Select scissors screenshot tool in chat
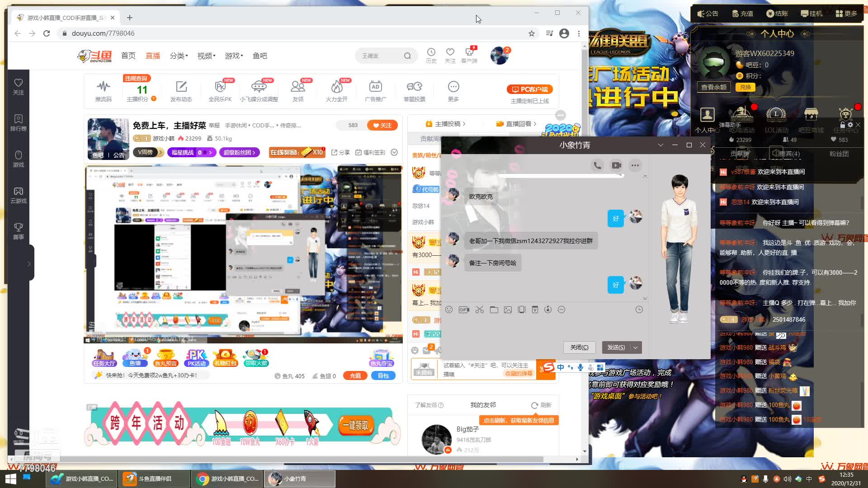Image resolution: width=868 pixels, height=488 pixels. 480,310
